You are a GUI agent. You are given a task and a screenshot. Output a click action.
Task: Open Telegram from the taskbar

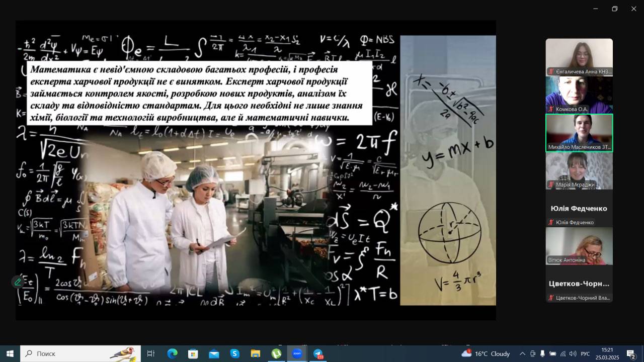coord(318,353)
